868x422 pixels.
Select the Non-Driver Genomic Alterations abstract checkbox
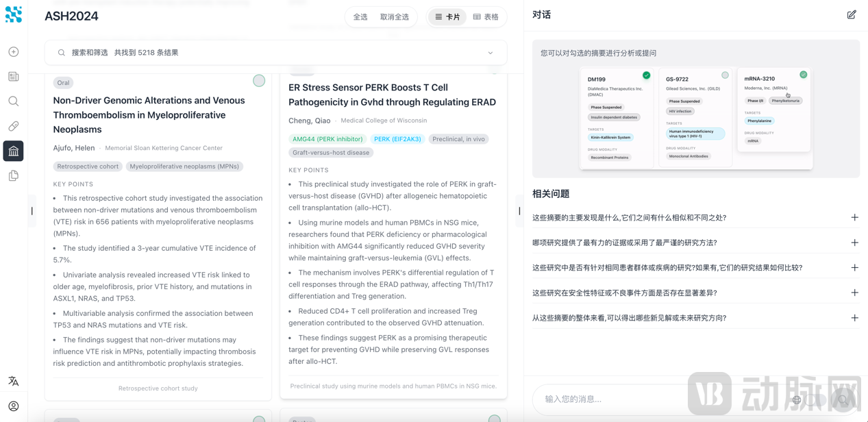pos(259,81)
